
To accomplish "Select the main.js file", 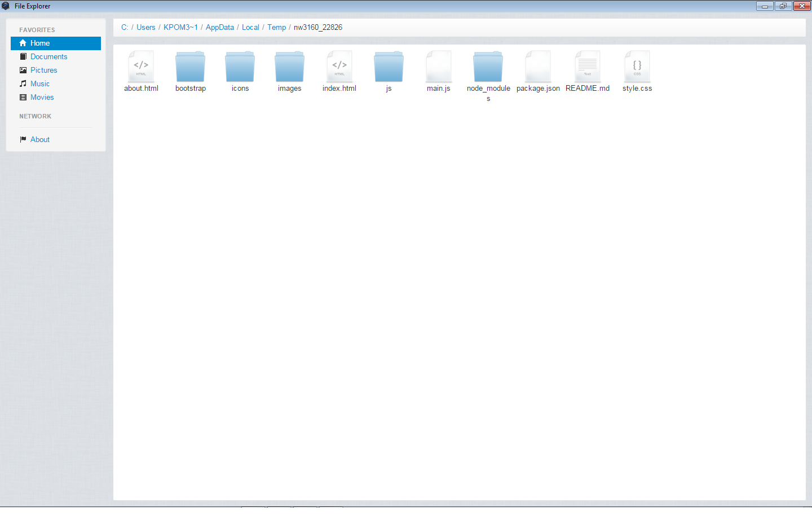I will coord(439,67).
